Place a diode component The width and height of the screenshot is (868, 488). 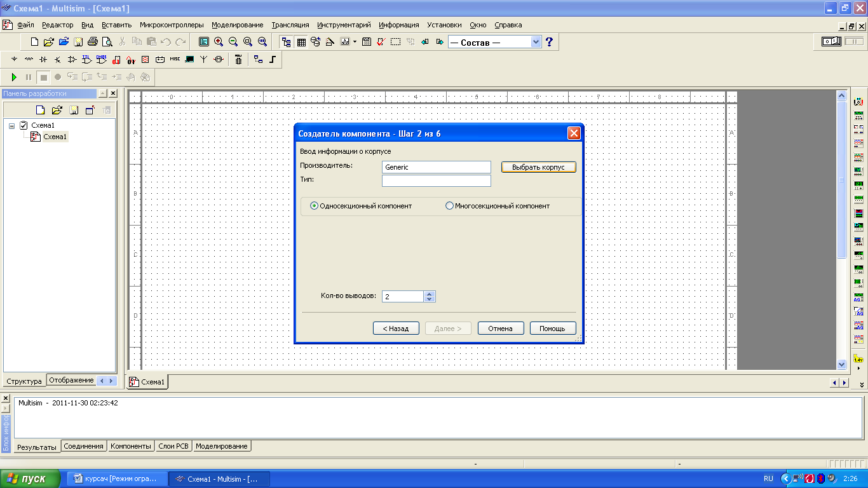(x=43, y=60)
